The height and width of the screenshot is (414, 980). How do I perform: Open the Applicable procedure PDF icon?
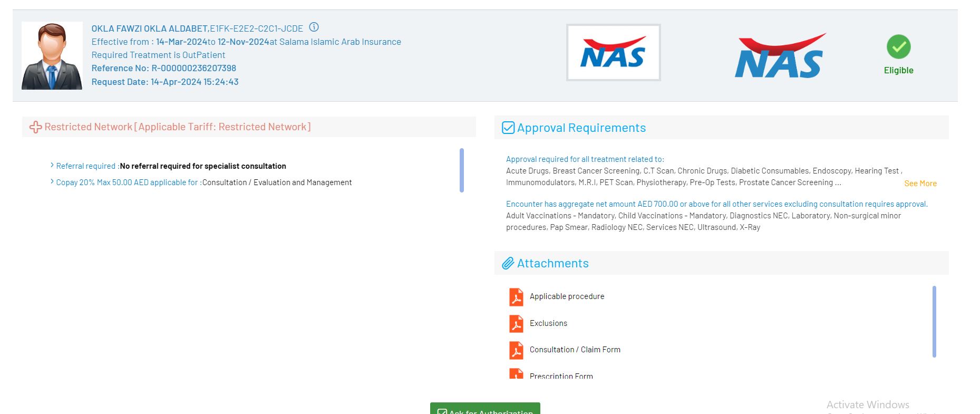tap(516, 297)
